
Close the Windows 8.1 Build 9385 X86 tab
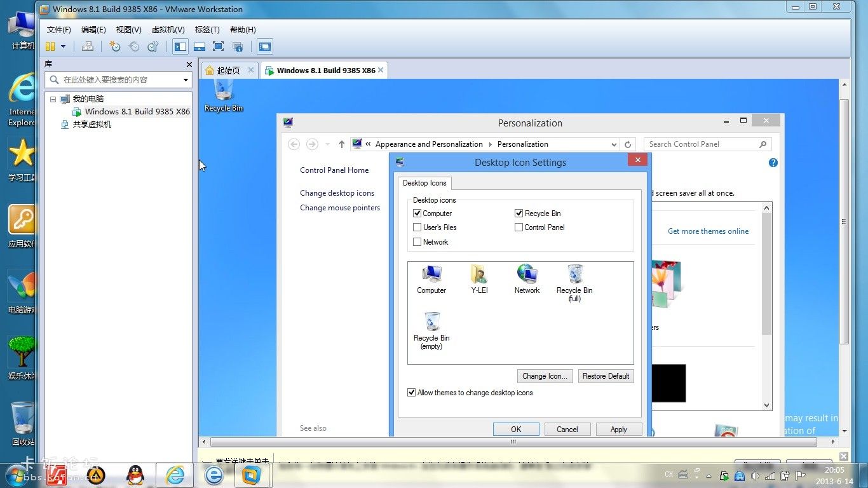(x=381, y=70)
